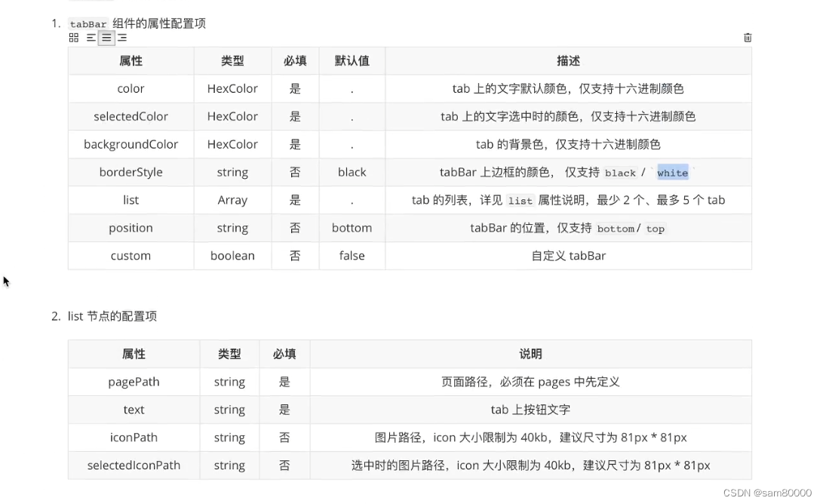Select the 'color' property cell
This screenshot has height=504, width=823.
coord(131,89)
